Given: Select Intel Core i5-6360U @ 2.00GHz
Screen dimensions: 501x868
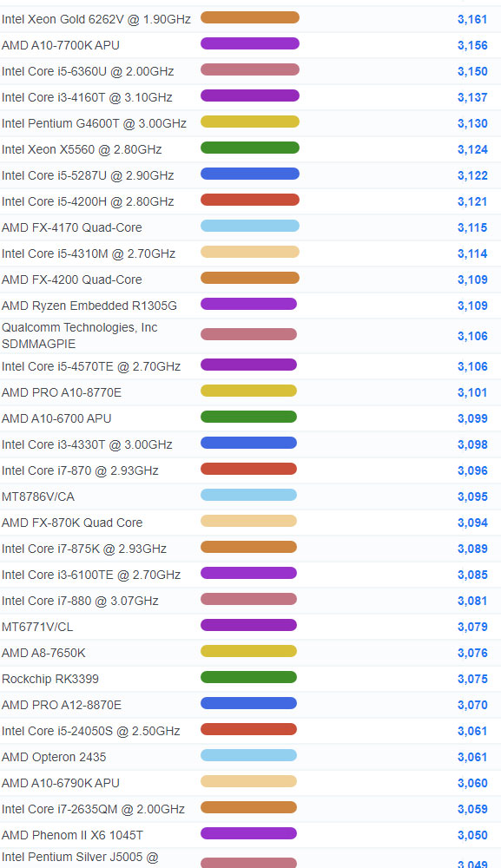Looking at the screenshot, I should pos(88,71).
